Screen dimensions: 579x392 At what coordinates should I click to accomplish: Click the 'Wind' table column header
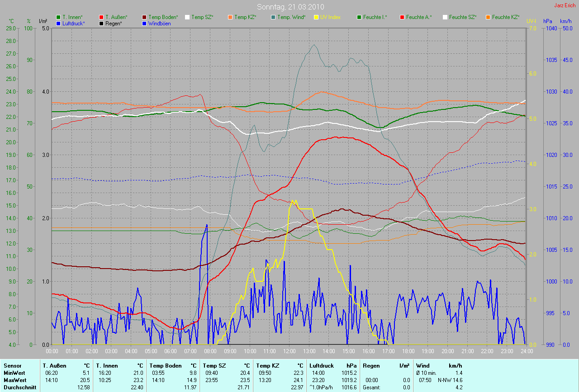pyautogui.click(x=422, y=365)
